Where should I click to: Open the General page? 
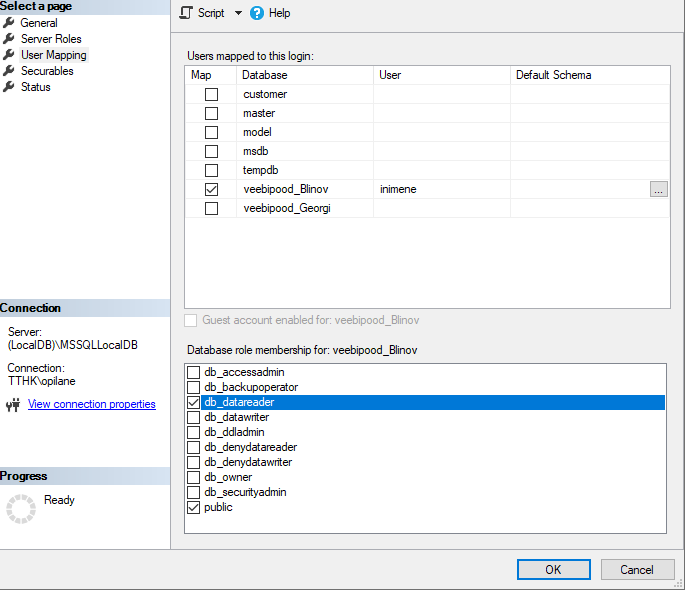(x=39, y=23)
